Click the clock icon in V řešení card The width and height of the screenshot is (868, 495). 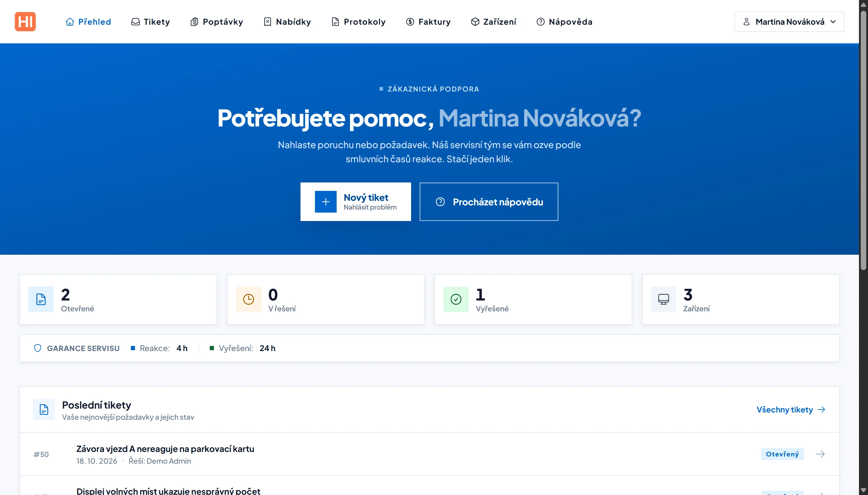tap(248, 299)
